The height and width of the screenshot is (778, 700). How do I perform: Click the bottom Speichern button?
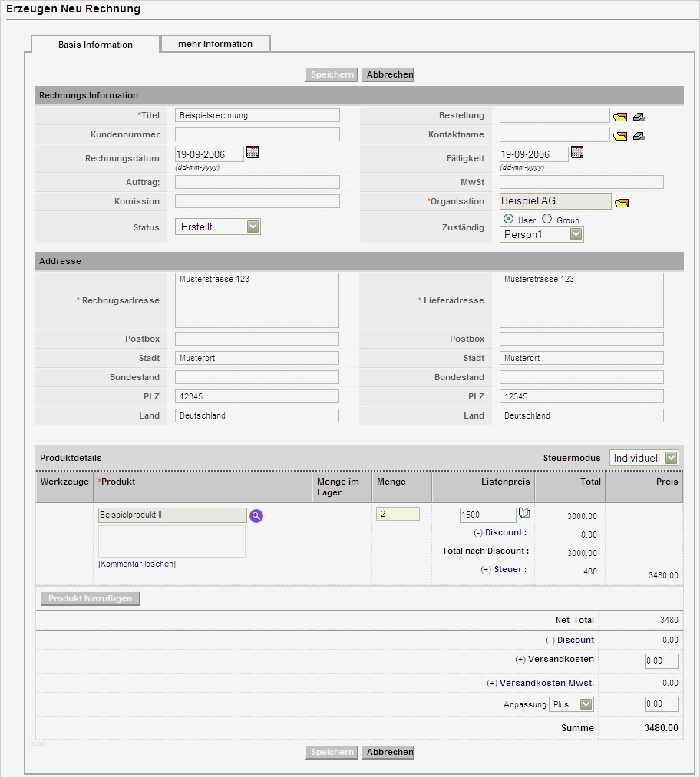click(x=332, y=752)
